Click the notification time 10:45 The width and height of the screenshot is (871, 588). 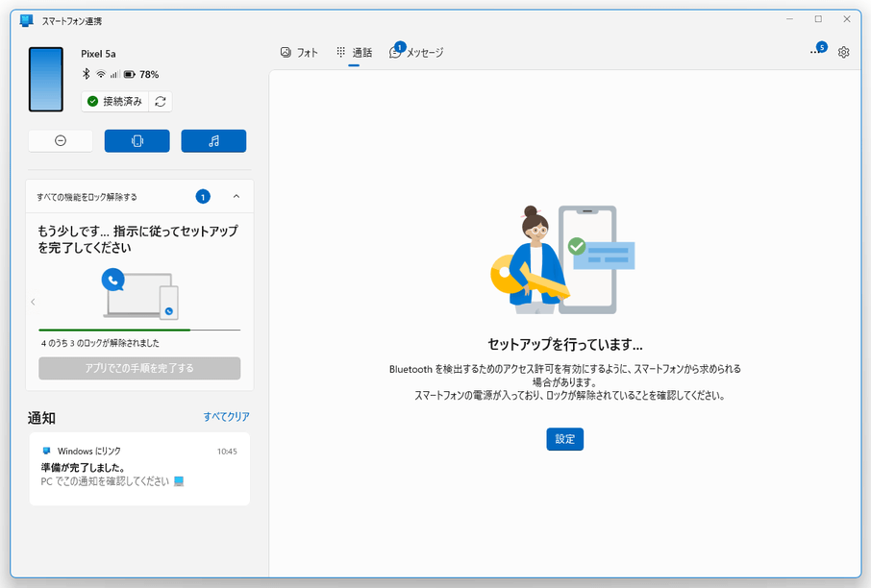(x=227, y=452)
